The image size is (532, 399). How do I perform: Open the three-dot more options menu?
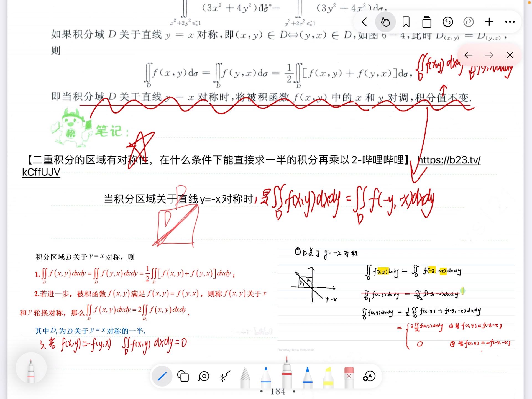point(510,22)
